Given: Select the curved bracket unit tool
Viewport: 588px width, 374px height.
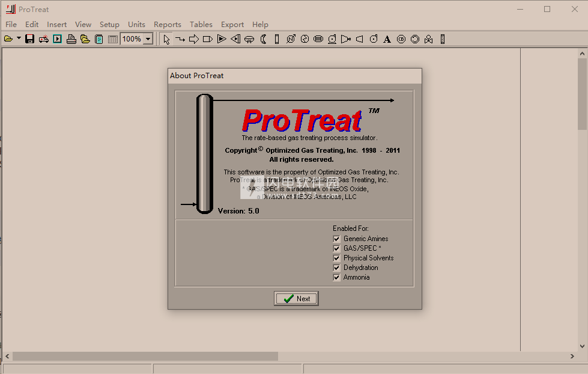Looking at the screenshot, I should click(263, 39).
